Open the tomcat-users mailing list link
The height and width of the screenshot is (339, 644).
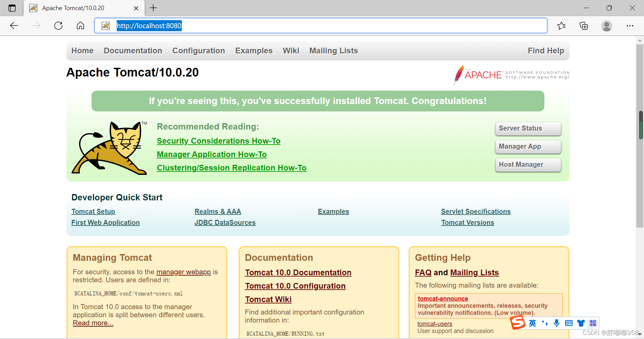click(435, 324)
